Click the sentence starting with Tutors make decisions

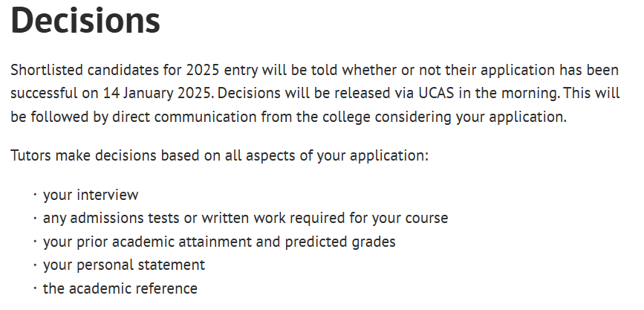point(221,157)
